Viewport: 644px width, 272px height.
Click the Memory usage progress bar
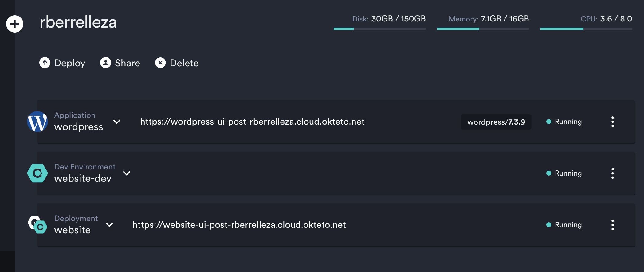[x=483, y=29]
